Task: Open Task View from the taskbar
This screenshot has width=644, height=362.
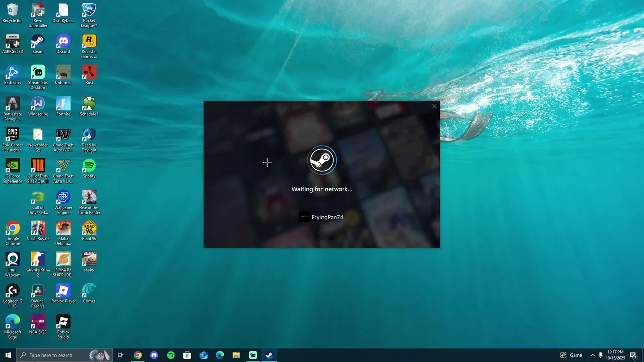Action: tap(121, 355)
